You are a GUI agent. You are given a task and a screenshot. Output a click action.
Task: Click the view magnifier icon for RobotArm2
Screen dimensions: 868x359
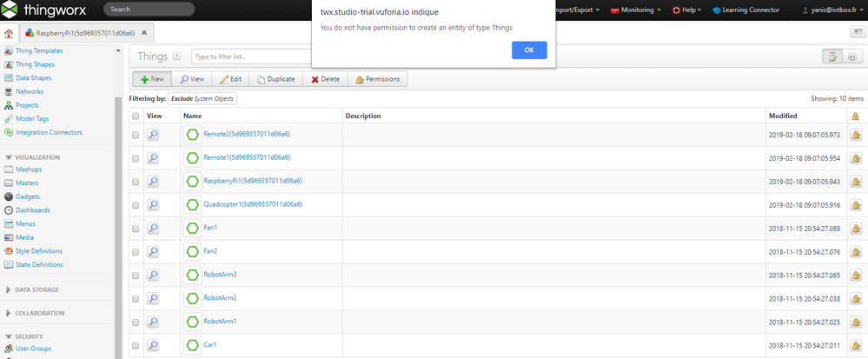[153, 298]
